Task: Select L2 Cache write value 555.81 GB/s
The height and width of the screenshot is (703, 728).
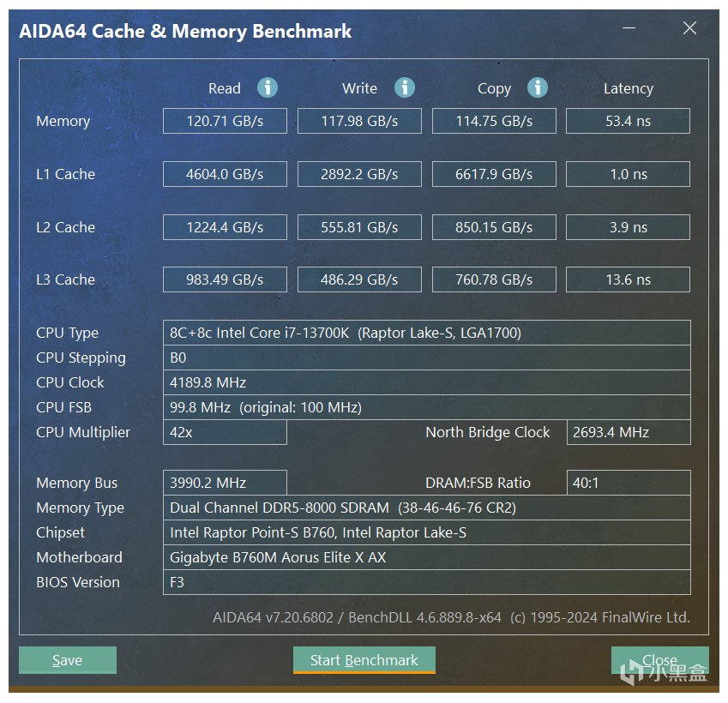Action: point(359,227)
